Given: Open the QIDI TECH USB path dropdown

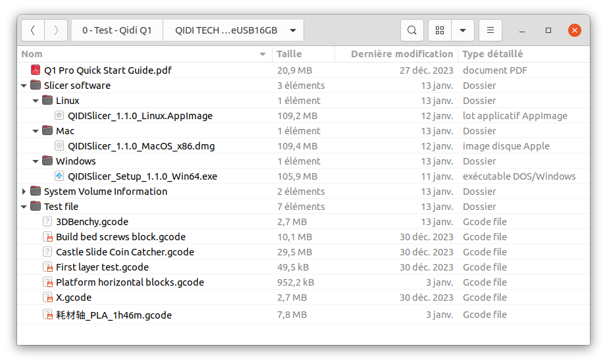Looking at the screenshot, I should (x=293, y=30).
